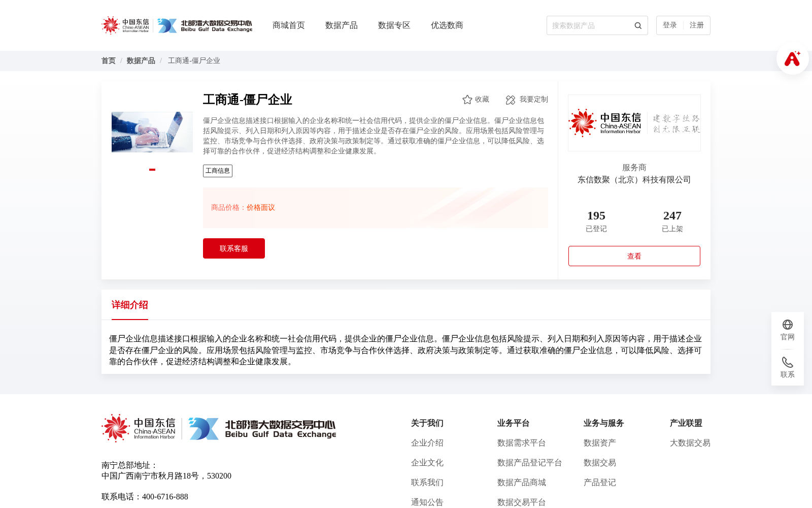Click the 联系 phone icon

point(788,362)
